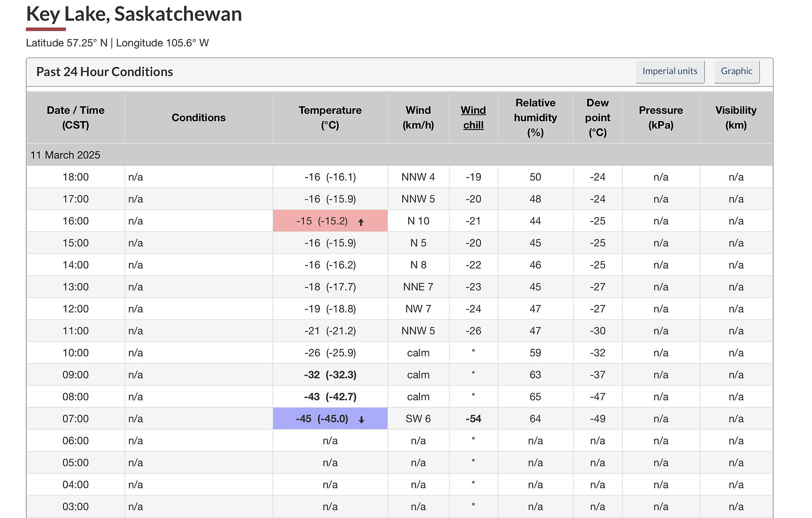The height and width of the screenshot is (518, 812).
Task: Select the Temperature (°C) column header
Action: [x=330, y=118]
